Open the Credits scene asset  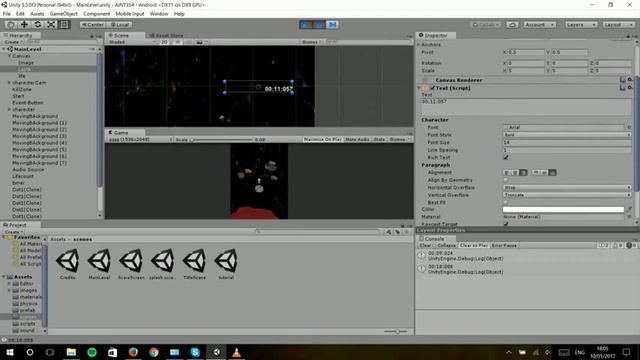point(68,263)
